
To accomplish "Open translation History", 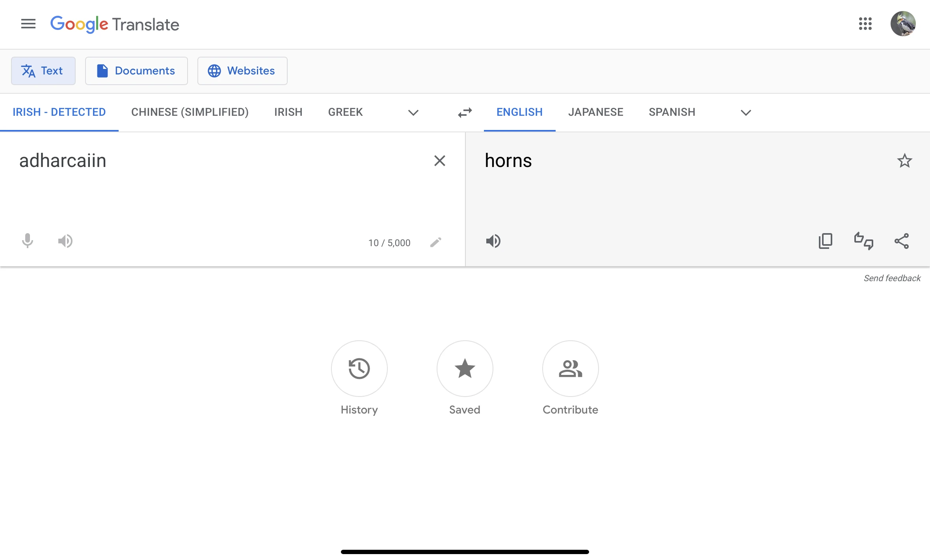I will coord(359,369).
